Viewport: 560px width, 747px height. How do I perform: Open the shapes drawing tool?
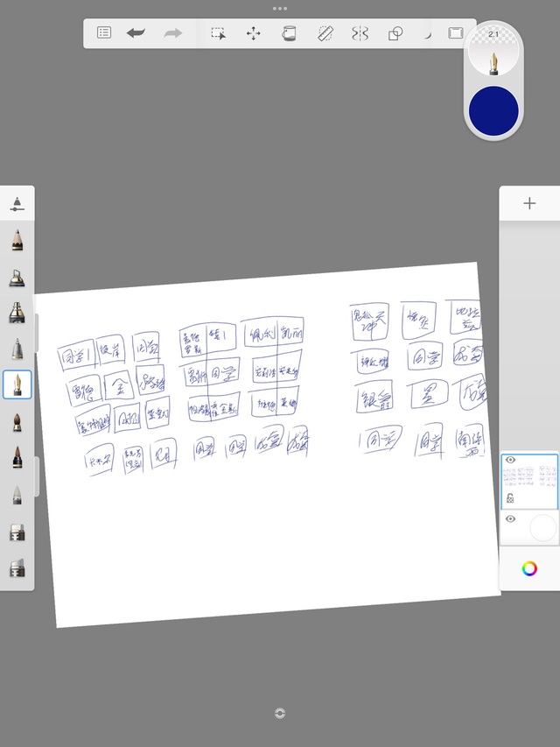tap(395, 33)
